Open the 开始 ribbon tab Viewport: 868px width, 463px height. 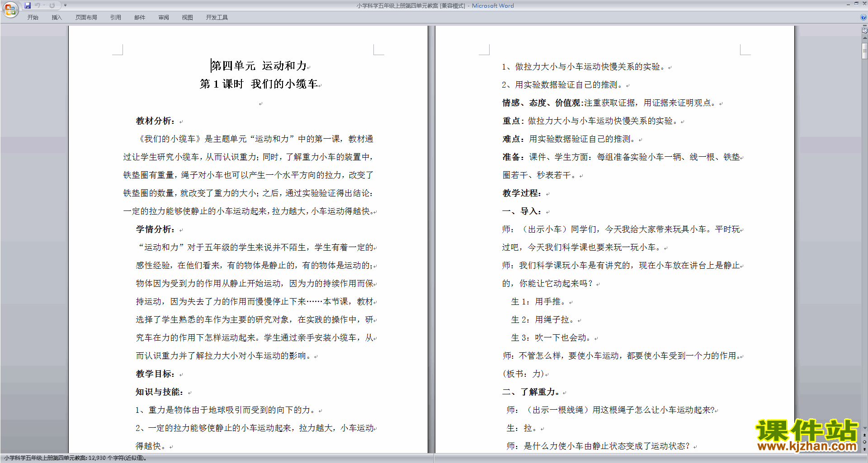click(33, 18)
